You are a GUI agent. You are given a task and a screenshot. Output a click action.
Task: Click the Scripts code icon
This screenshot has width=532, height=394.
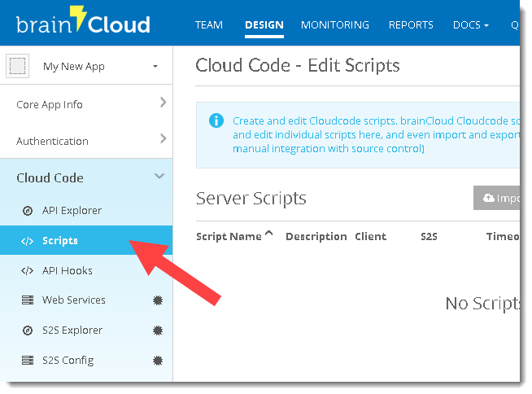[x=27, y=241]
